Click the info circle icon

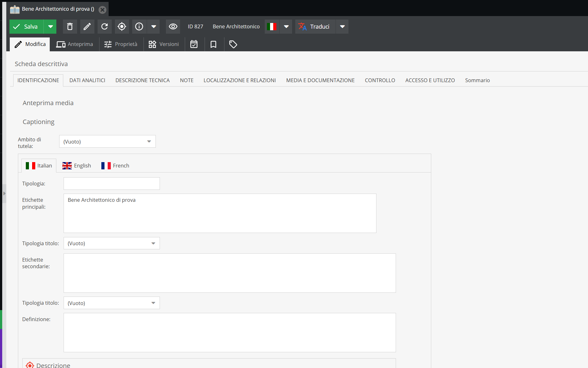tap(139, 26)
